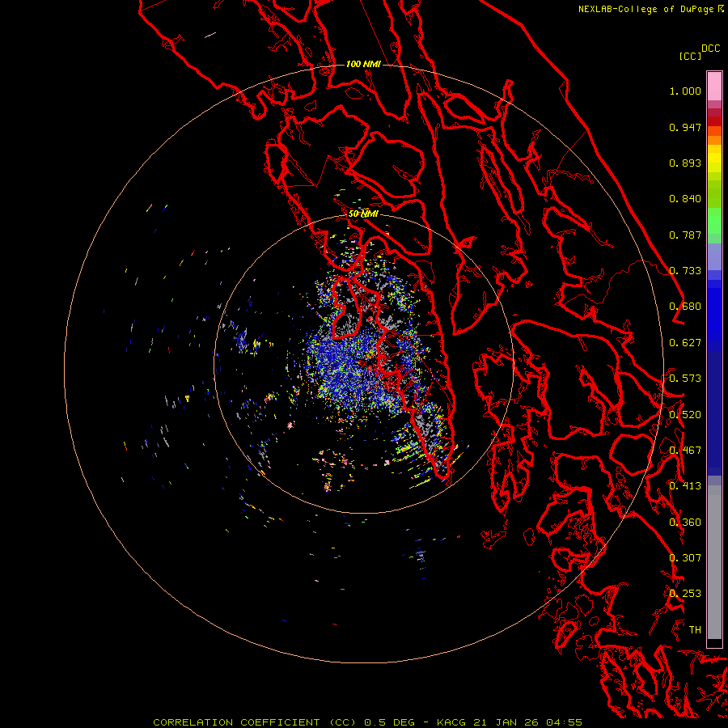Select the 0.573 scale value
728x728 pixels.
(685, 379)
